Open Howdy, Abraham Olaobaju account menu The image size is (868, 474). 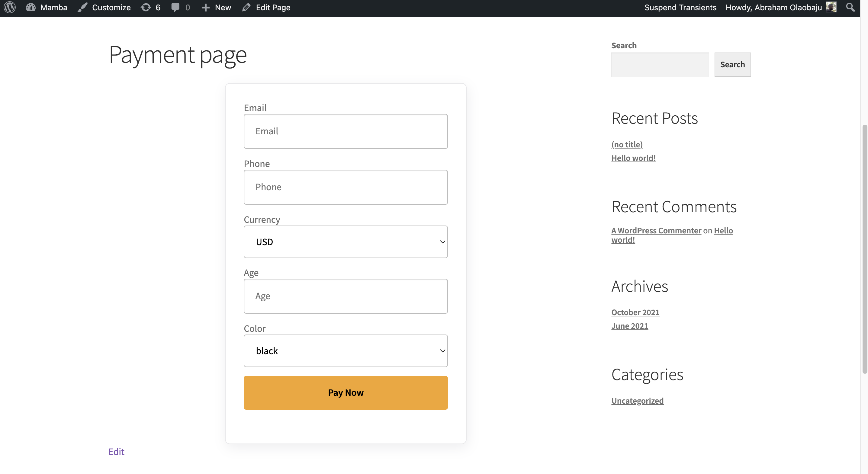[774, 8]
